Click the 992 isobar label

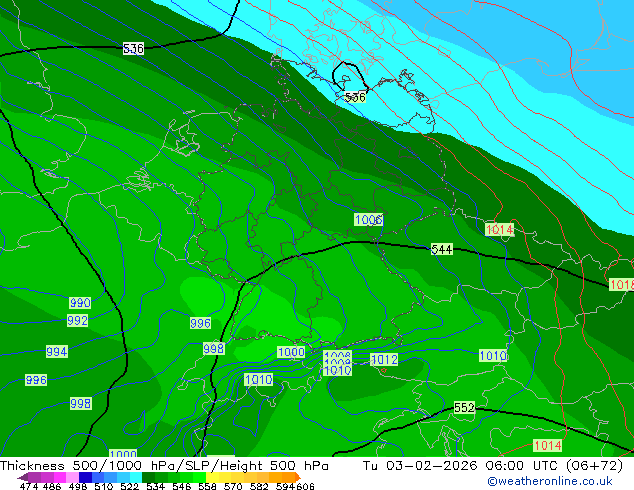click(77, 321)
